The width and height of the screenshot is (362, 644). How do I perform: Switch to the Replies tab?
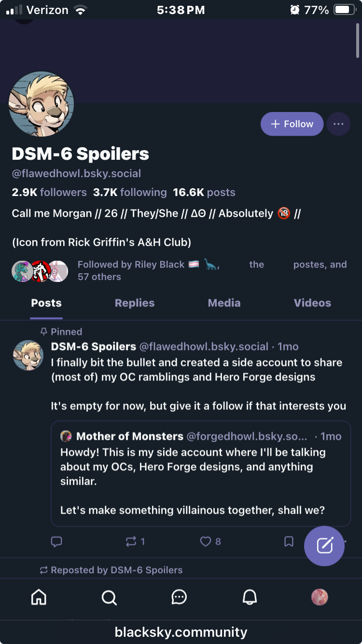(x=135, y=303)
